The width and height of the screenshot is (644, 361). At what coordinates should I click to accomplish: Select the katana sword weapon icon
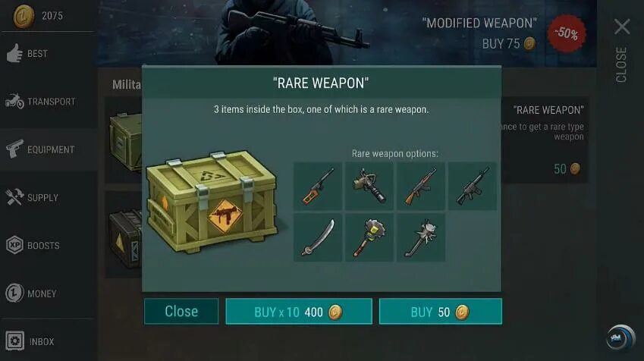[318, 237]
